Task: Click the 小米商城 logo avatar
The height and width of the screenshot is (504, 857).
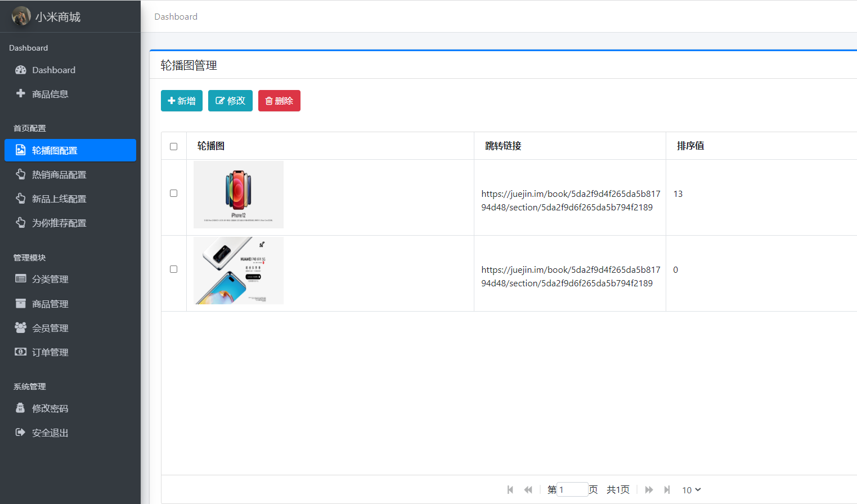Action: click(21, 16)
